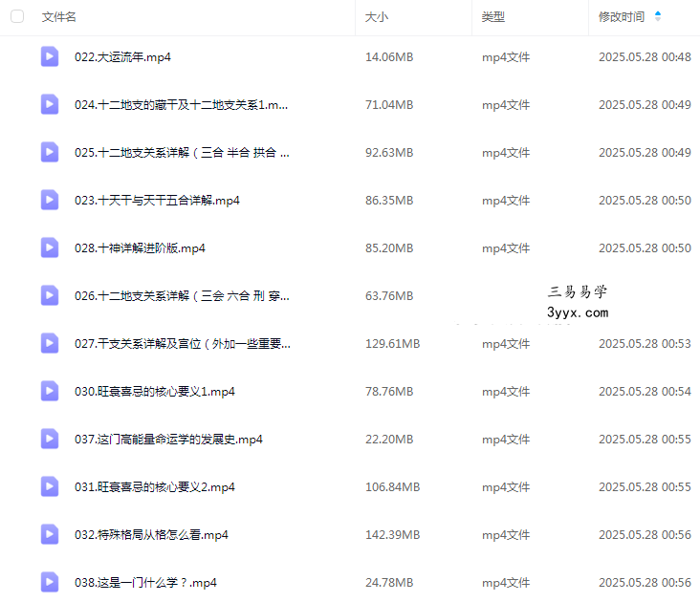Open file 025.十二地支关系详解（三合 半合 拱合

[182, 153]
